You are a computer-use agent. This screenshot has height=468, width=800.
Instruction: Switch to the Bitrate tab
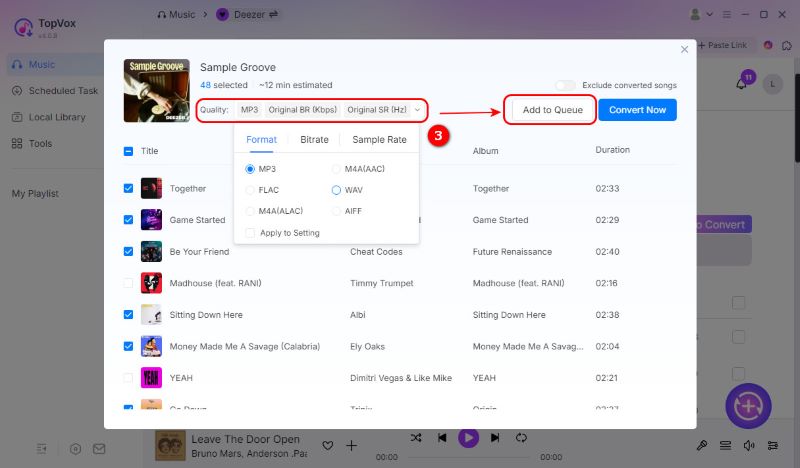tap(314, 140)
